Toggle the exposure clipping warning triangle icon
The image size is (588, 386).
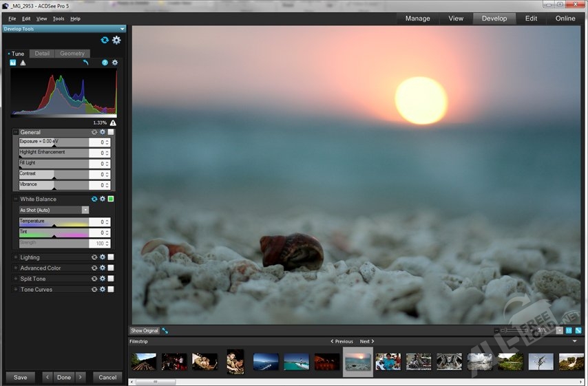click(x=23, y=63)
